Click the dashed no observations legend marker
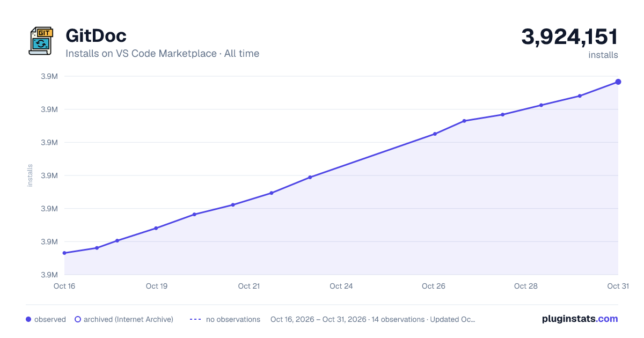Image resolution: width=644 pixels, height=338 pixels. point(195,319)
